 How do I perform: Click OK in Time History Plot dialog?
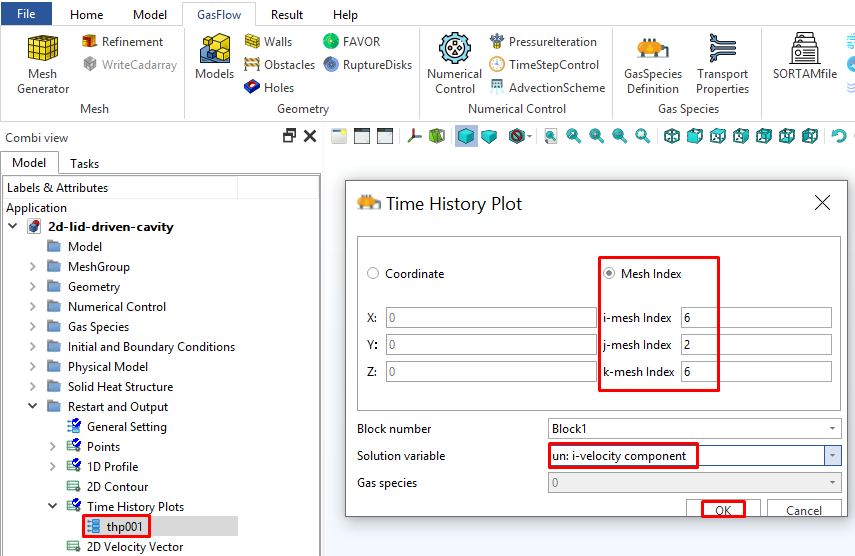tap(723, 510)
